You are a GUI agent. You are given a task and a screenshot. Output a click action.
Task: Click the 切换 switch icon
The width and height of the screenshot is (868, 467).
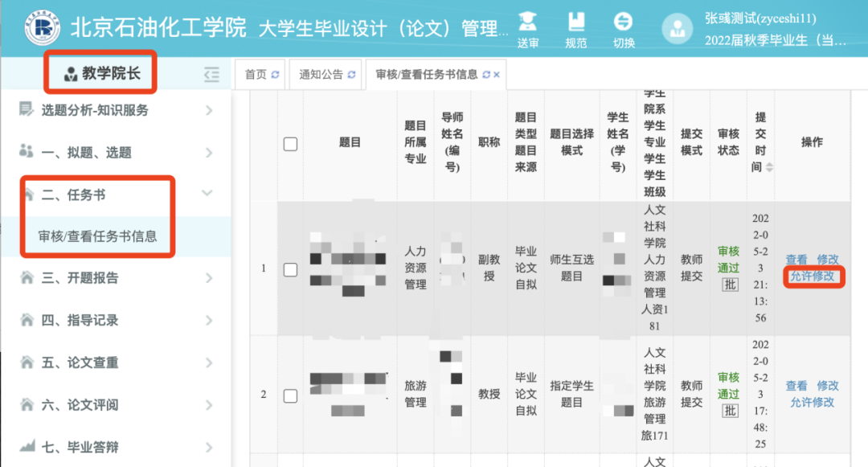pyautogui.click(x=624, y=22)
